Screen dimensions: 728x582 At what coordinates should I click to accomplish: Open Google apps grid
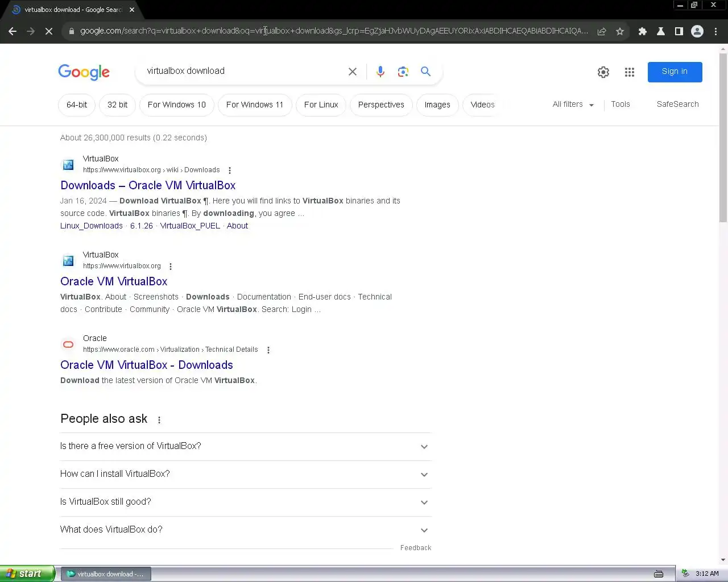point(630,72)
